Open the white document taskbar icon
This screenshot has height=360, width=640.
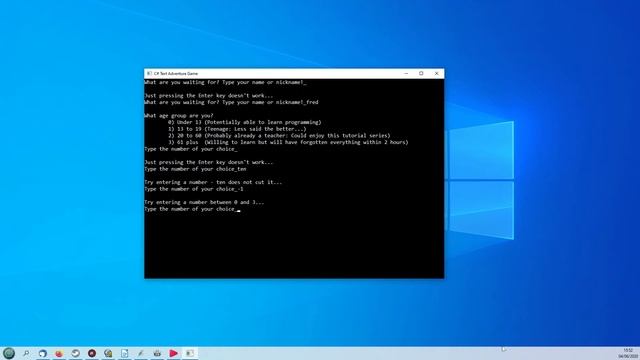coord(124,353)
